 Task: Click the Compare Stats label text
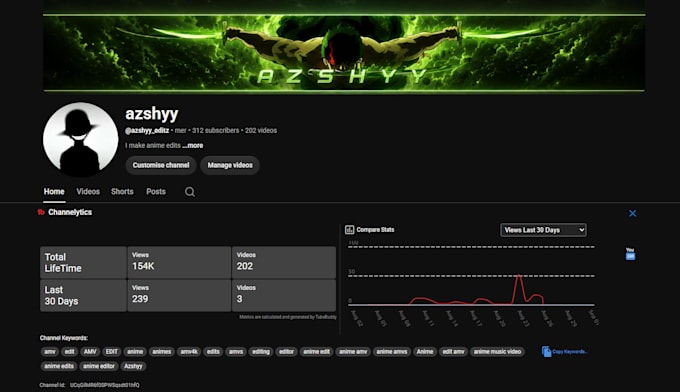376,230
